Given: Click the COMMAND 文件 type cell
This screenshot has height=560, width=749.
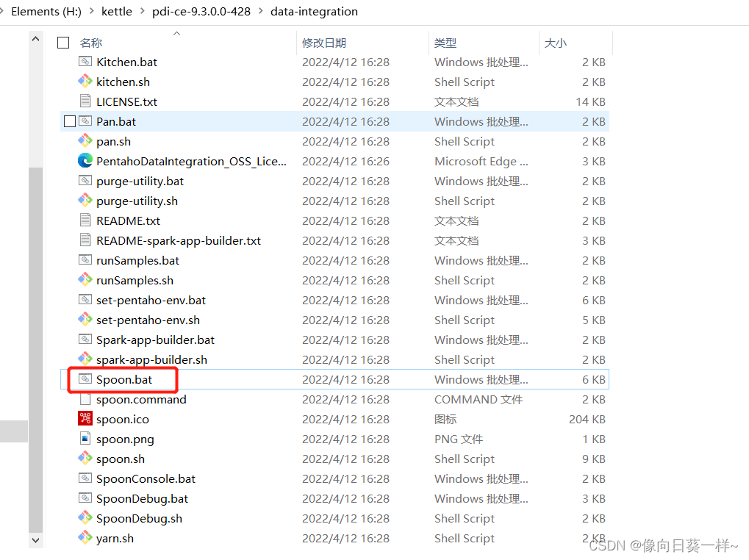Looking at the screenshot, I should [479, 400].
